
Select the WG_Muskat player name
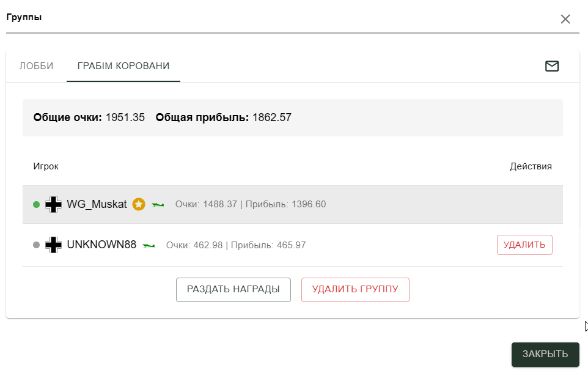[97, 204]
